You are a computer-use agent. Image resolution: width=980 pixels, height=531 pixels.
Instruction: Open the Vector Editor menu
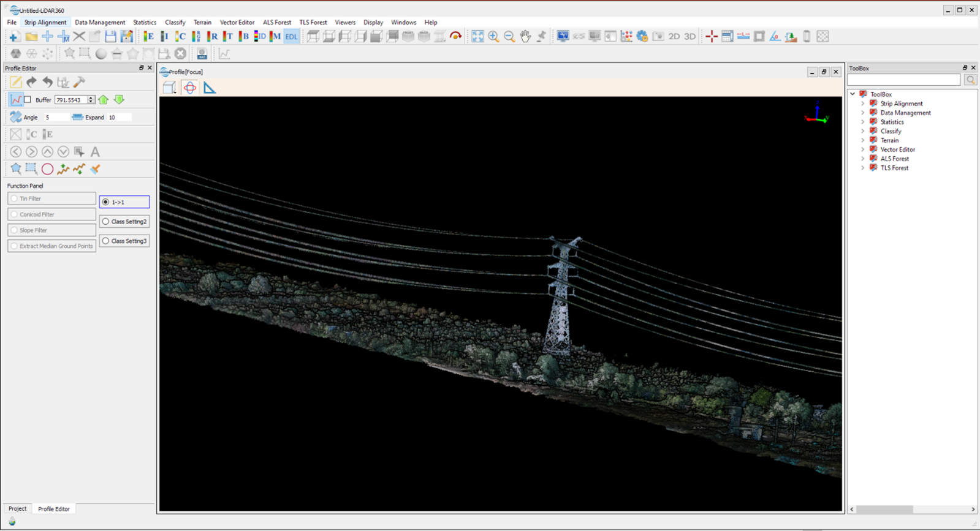point(237,23)
